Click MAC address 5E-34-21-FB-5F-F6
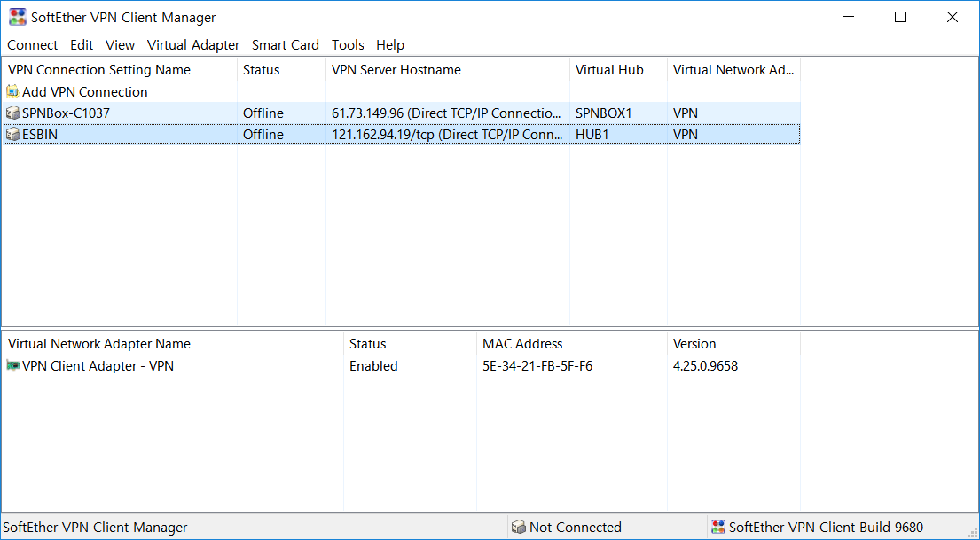Screen dimensions: 980x540 [537, 365]
